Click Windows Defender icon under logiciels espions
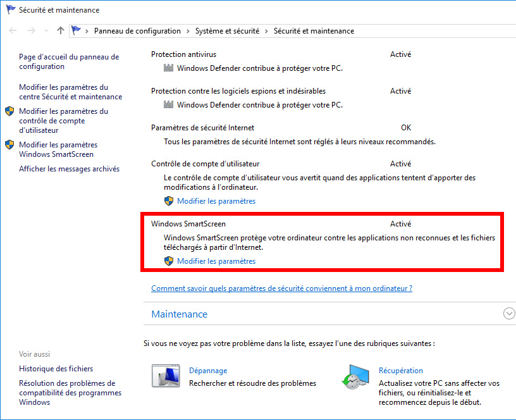516x420 pixels. pos(168,104)
